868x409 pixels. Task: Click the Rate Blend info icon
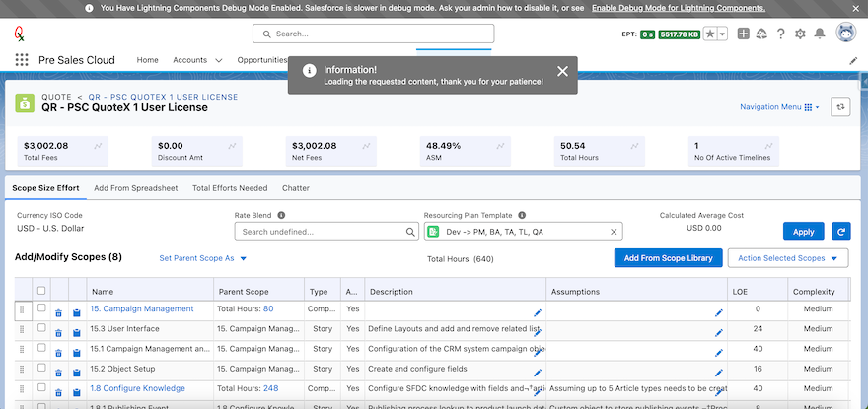click(281, 215)
